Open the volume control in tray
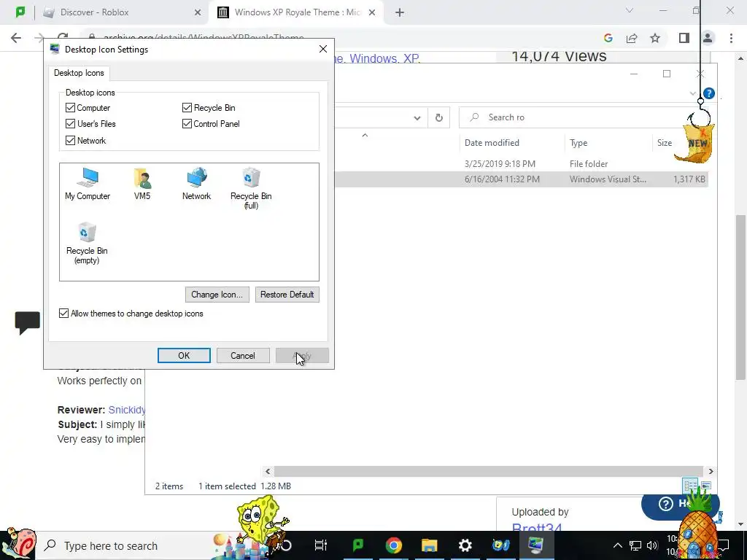The image size is (747, 560). 652,545
